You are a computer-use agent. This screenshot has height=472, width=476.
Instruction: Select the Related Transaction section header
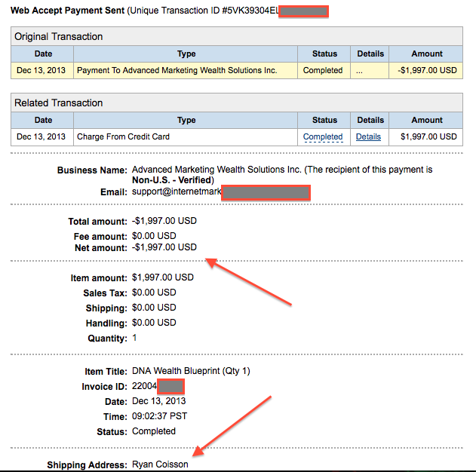pyautogui.click(x=59, y=103)
